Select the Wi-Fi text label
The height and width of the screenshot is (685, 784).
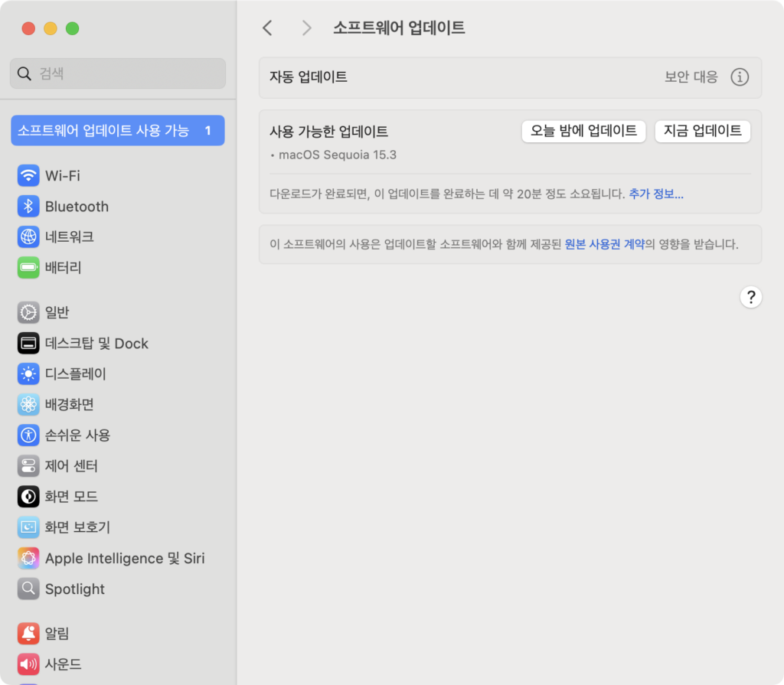click(x=63, y=175)
